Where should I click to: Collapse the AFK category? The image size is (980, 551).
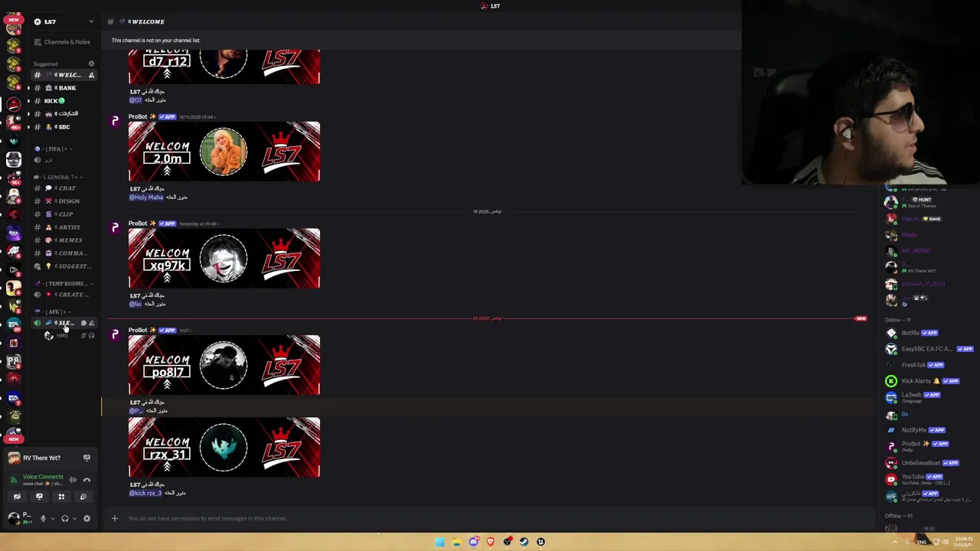coord(52,311)
